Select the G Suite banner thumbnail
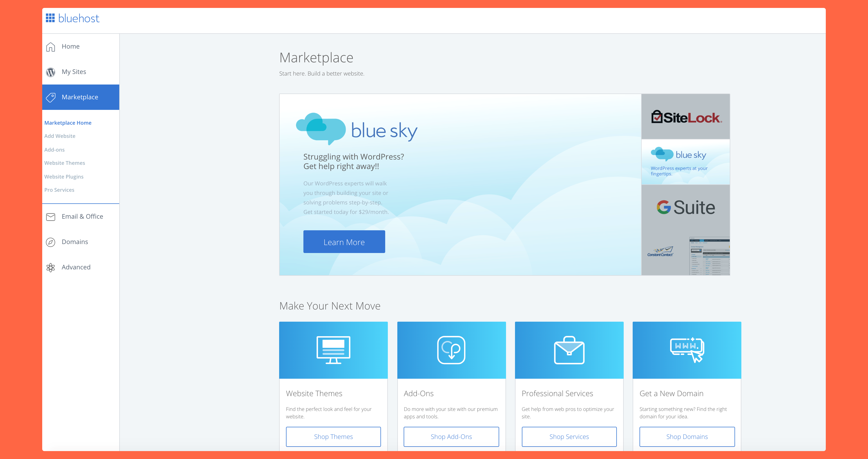Image resolution: width=868 pixels, height=459 pixels. coord(686,207)
